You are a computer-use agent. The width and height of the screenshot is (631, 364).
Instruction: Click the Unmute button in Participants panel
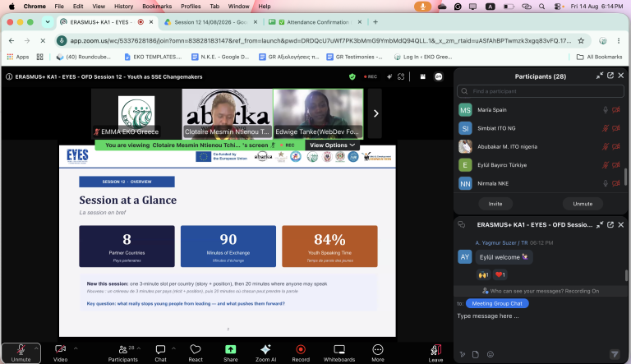pos(583,204)
